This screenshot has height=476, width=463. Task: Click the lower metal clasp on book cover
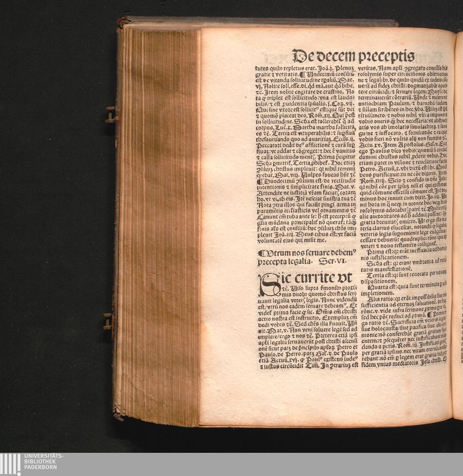pos(108,320)
